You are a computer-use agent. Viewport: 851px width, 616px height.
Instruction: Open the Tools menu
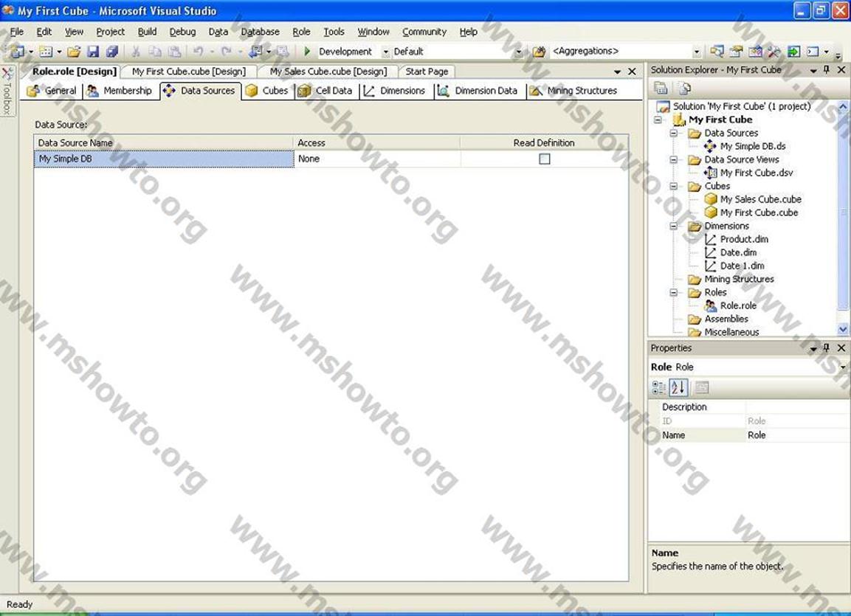334,32
